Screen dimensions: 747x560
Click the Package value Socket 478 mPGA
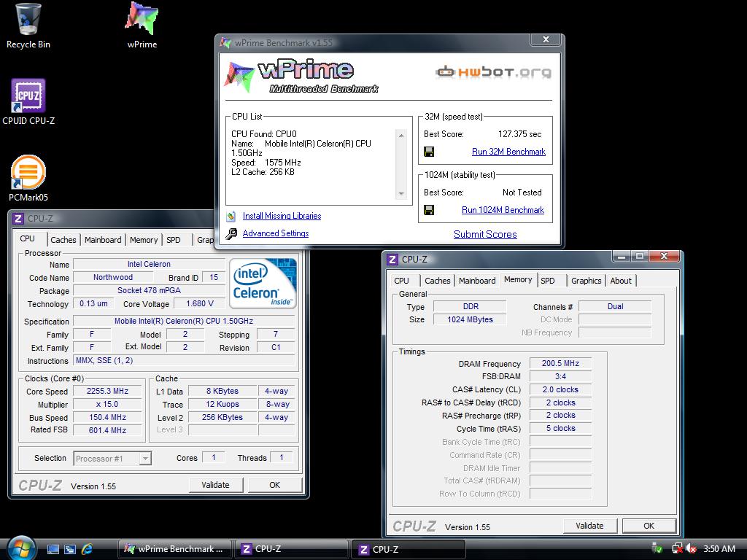[x=149, y=290]
